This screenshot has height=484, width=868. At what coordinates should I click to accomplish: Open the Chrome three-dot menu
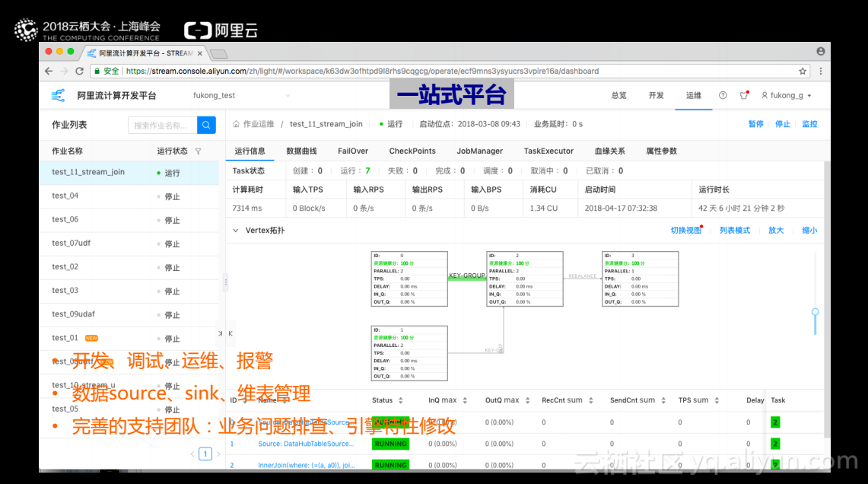tap(821, 71)
